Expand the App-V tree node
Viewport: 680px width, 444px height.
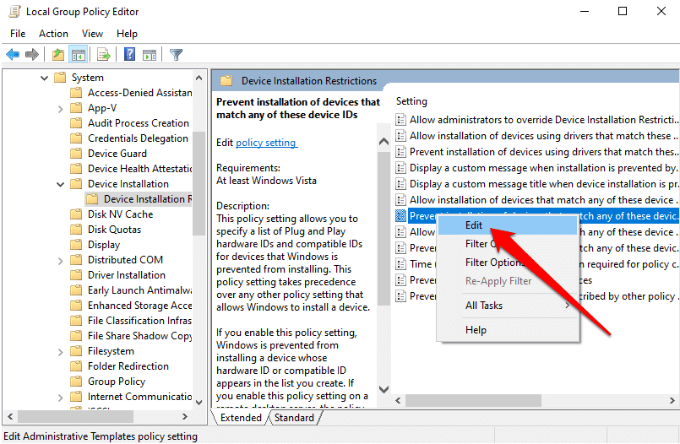point(60,108)
